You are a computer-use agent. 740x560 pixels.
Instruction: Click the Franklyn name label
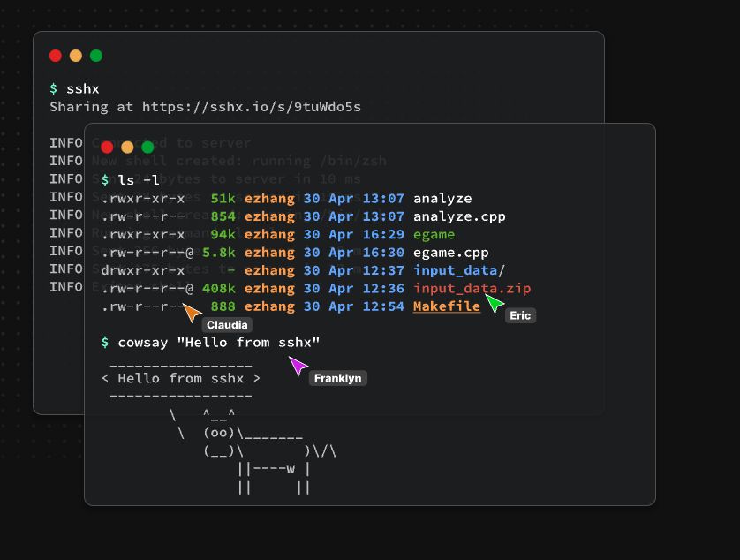coord(338,378)
